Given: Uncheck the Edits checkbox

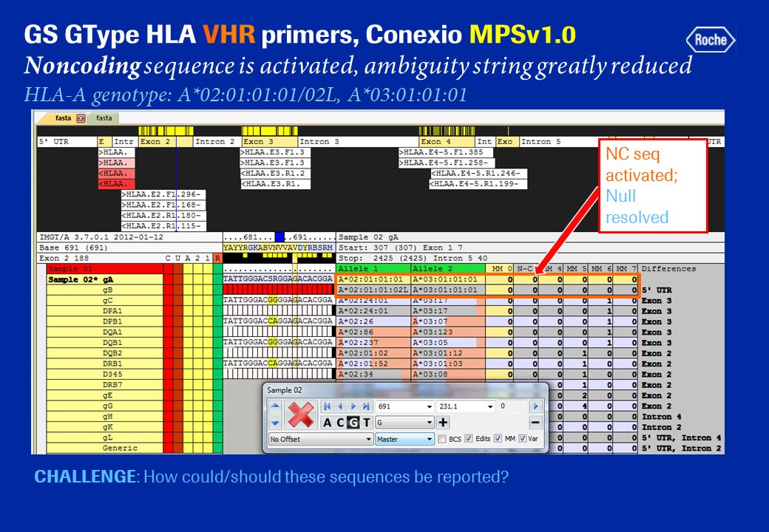Looking at the screenshot, I should (x=470, y=438).
